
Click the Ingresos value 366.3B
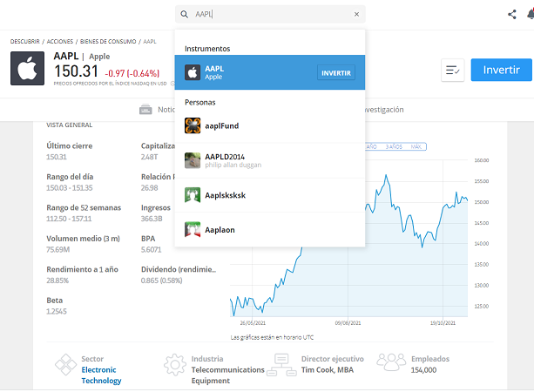click(x=152, y=219)
